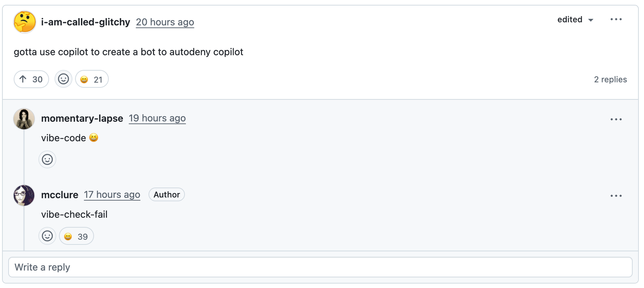Open i-am-called-glitchy's avatar
Image resolution: width=644 pixels, height=288 pixels.
tap(25, 22)
